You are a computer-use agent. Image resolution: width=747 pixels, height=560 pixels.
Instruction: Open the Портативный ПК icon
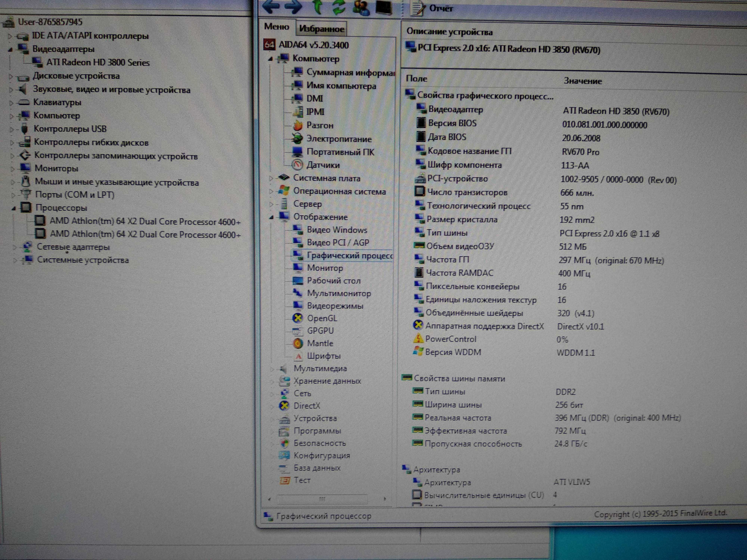[x=297, y=152]
